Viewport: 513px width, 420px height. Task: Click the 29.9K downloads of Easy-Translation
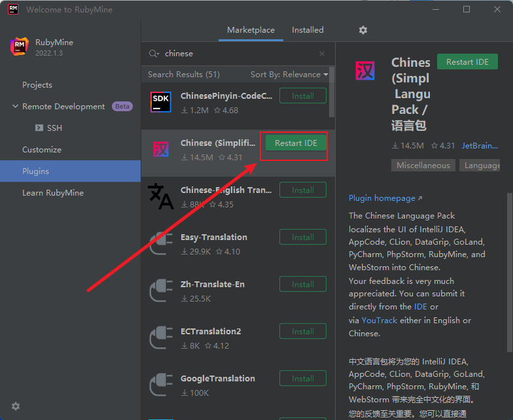click(x=196, y=251)
